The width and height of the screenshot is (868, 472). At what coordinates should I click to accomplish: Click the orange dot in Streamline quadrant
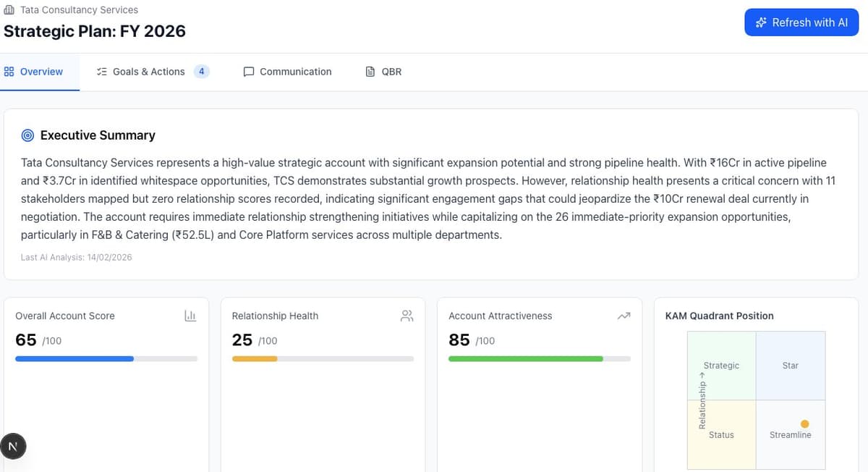tap(805, 424)
